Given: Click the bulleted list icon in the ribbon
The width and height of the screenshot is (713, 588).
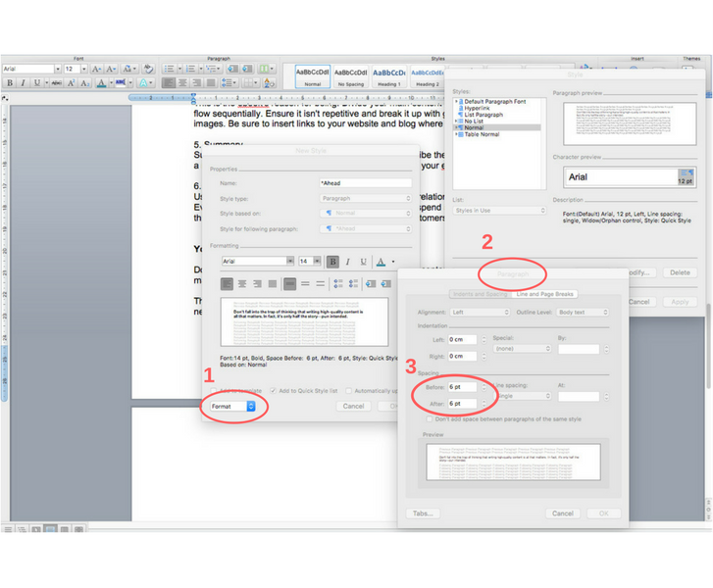Looking at the screenshot, I should point(169,69).
